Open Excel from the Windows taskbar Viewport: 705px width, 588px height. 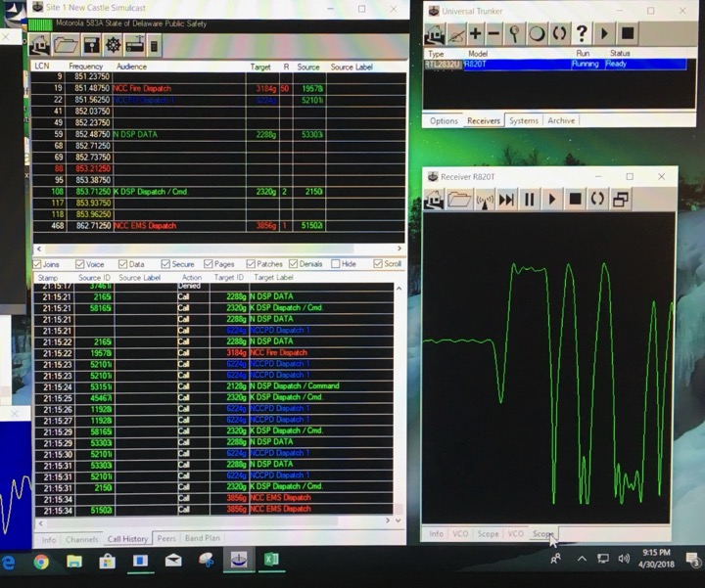tap(271, 561)
